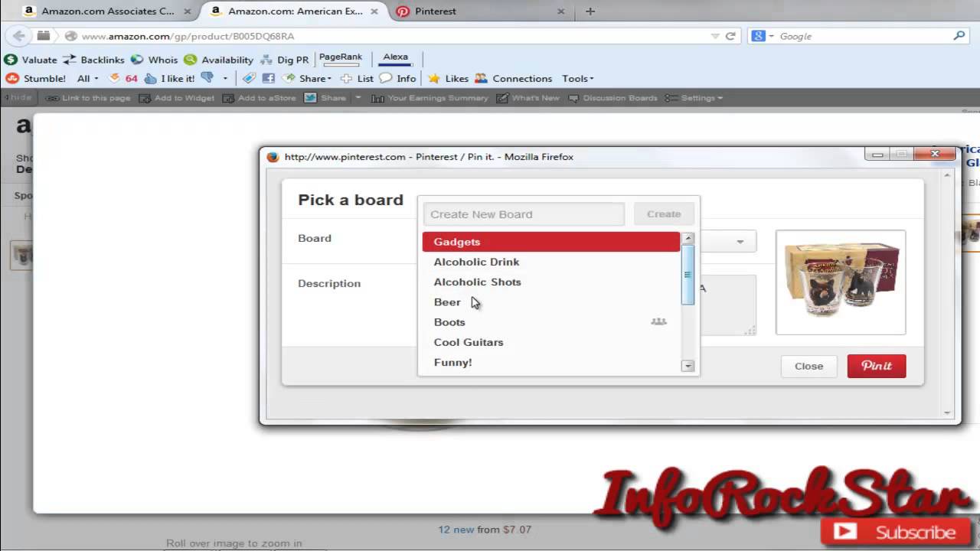The image size is (980, 551).
Task: Collapse the Board dropdown arrow
Action: click(740, 242)
